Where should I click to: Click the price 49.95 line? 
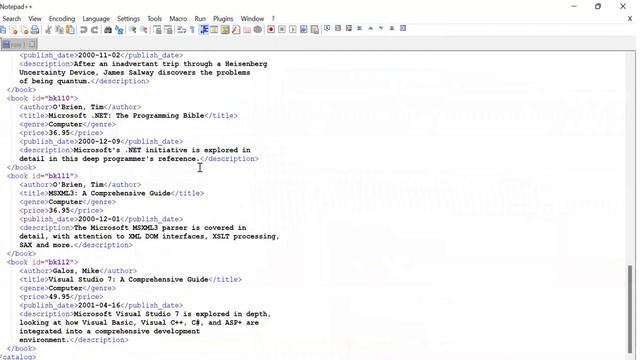[x=61, y=297]
